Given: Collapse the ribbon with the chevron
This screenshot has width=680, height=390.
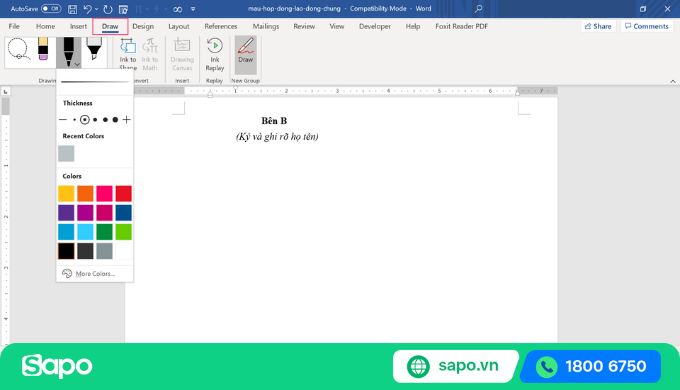Looking at the screenshot, I should (673, 81).
